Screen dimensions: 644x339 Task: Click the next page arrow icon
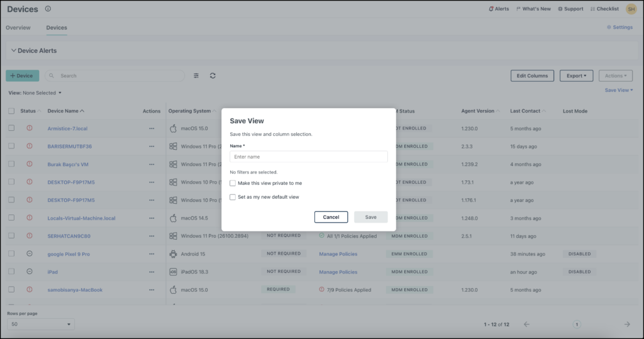click(x=626, y=325)
